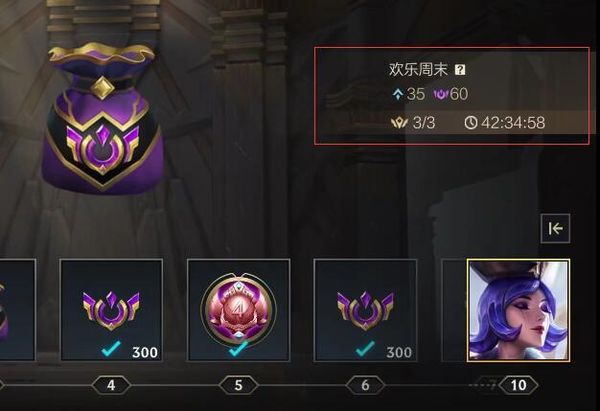This screenshot has height=411, width=600.
Task: Select level 5 marker on progress track
Action: pos(238,385)
